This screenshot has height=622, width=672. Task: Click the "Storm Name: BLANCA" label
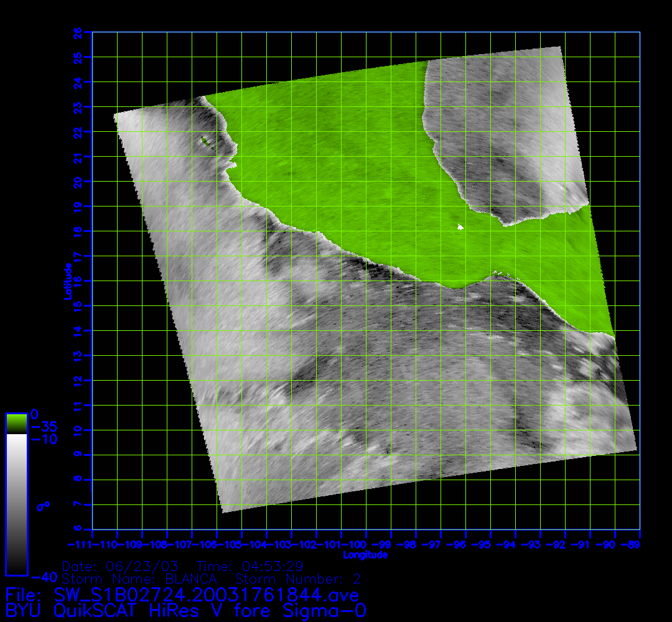click(x=139, y=578)
